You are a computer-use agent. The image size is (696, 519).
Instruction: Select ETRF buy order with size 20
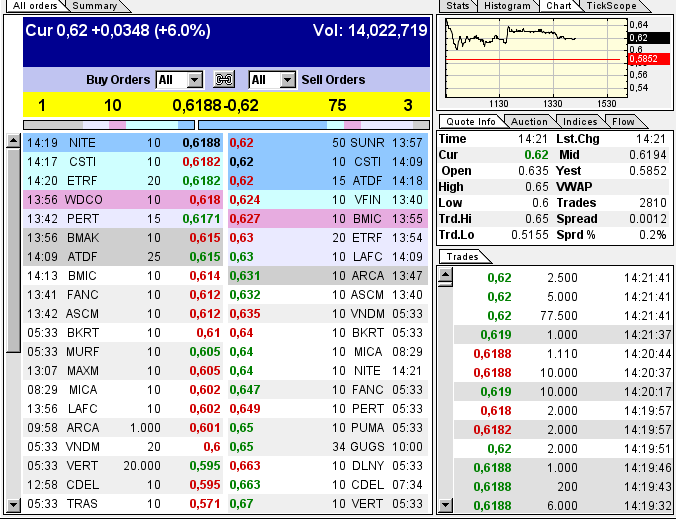124,181
